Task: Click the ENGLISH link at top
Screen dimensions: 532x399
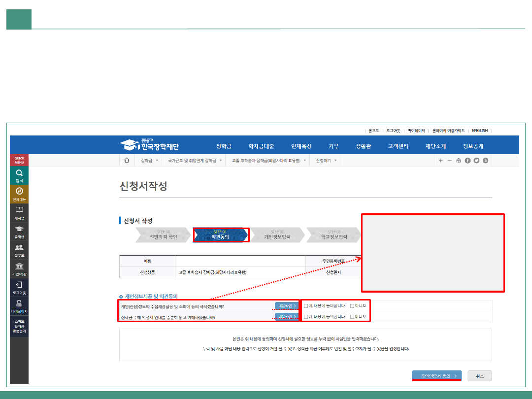Action: (x=480, y=131)
